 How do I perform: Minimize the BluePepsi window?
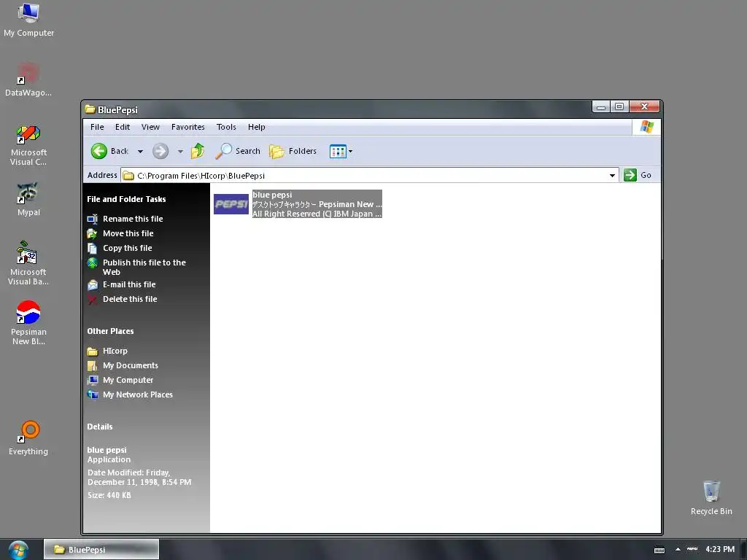pyautogui.click(x=601, y=106)
